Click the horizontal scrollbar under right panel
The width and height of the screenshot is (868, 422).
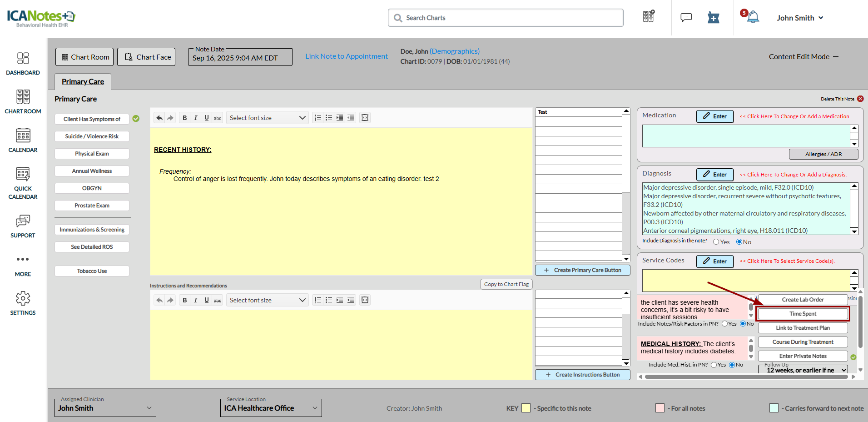[746, 377]
